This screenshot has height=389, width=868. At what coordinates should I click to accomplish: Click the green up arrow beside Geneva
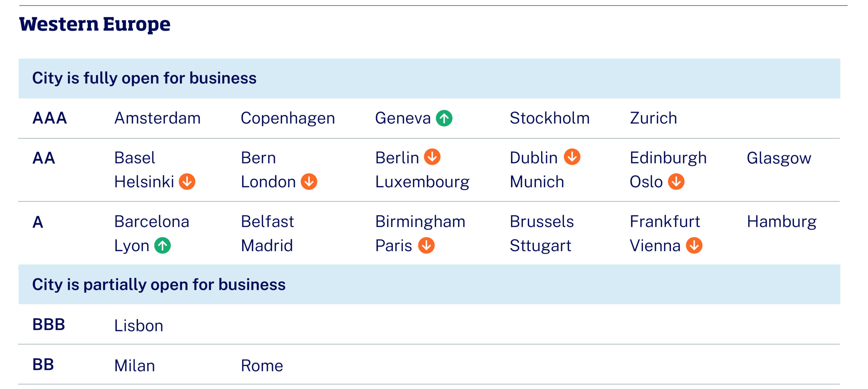pyautogui.click(x=444, y=118)
